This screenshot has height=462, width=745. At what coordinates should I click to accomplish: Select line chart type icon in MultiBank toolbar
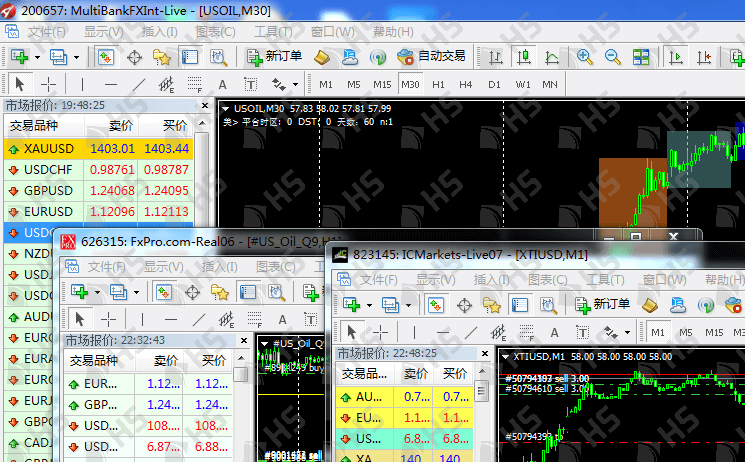coord(552,58)
